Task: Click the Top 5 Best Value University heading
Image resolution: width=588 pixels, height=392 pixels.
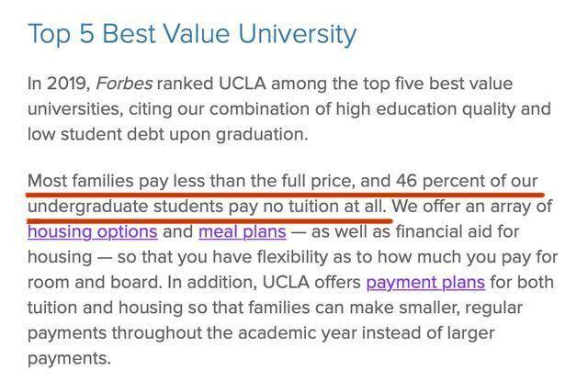Action: pos(192,35)
